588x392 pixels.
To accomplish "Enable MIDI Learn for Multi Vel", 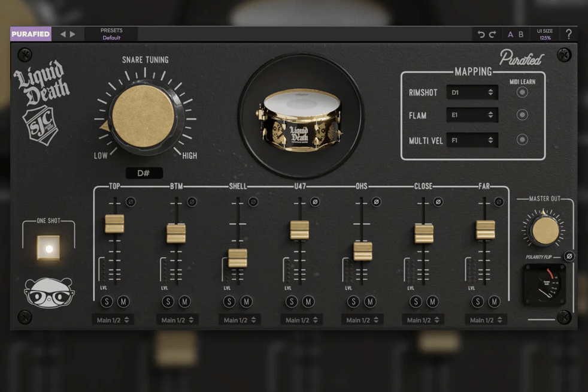I will click(522, 140).
